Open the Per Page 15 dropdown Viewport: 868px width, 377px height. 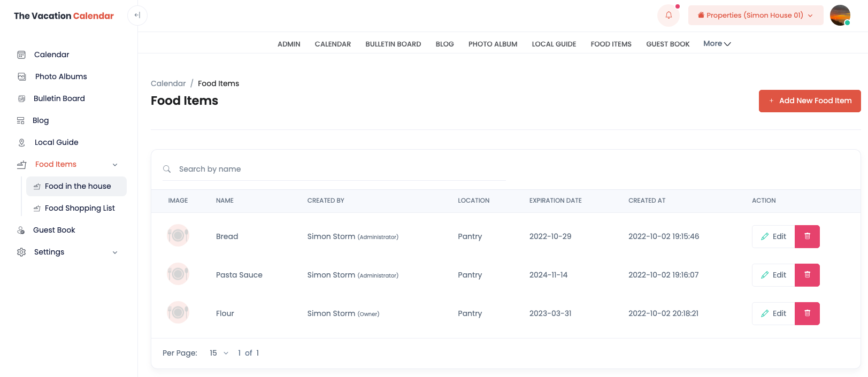(219, 353)
